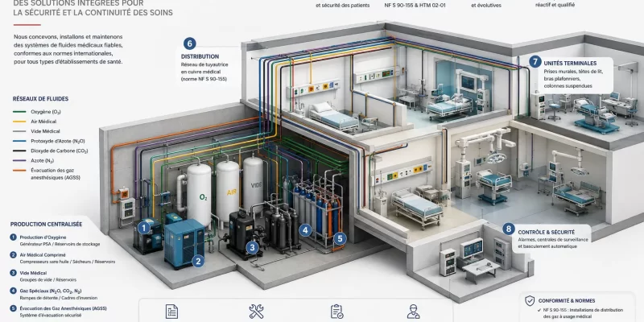Click Rampes de détente / Cadres d'inversion text
Image resolution: width=644 pixels, height=322 pixels.
(59, 298)
